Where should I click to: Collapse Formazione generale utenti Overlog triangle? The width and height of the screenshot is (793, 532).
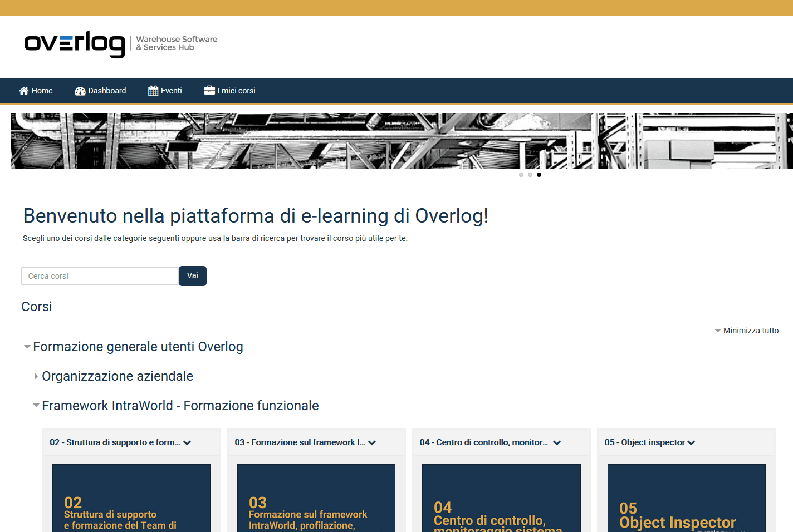[x=27, y=347]
